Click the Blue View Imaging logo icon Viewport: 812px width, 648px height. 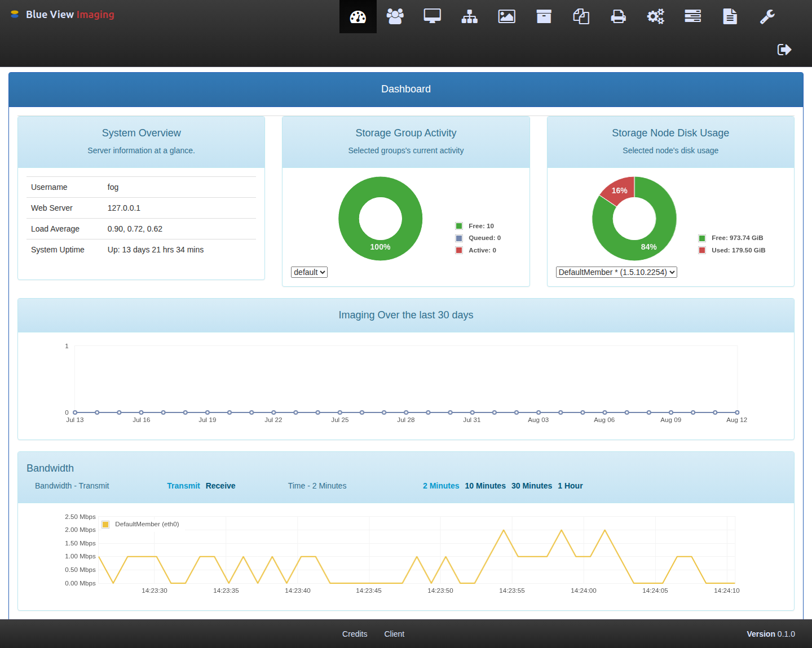point(15,15)
